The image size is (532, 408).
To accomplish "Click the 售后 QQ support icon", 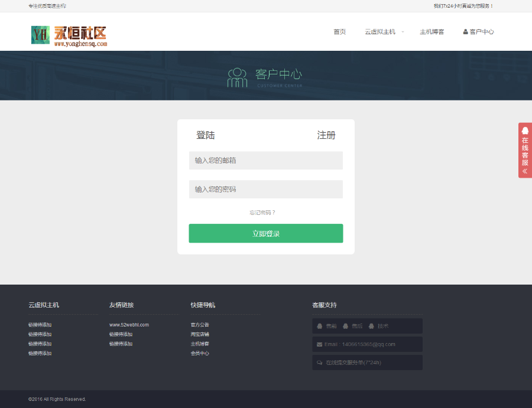I will 346,326.
